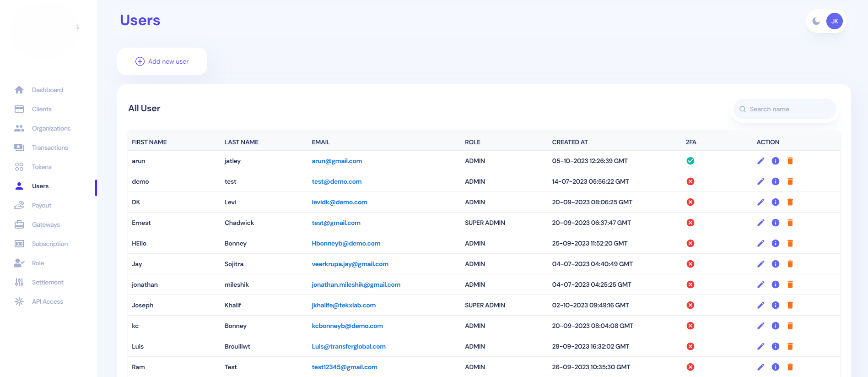Viewport: 868px width, 377px height.
Task: Edit user Luis Brouillwt with pencil icon
Action: pyautogui.click(x=760, y=346)
